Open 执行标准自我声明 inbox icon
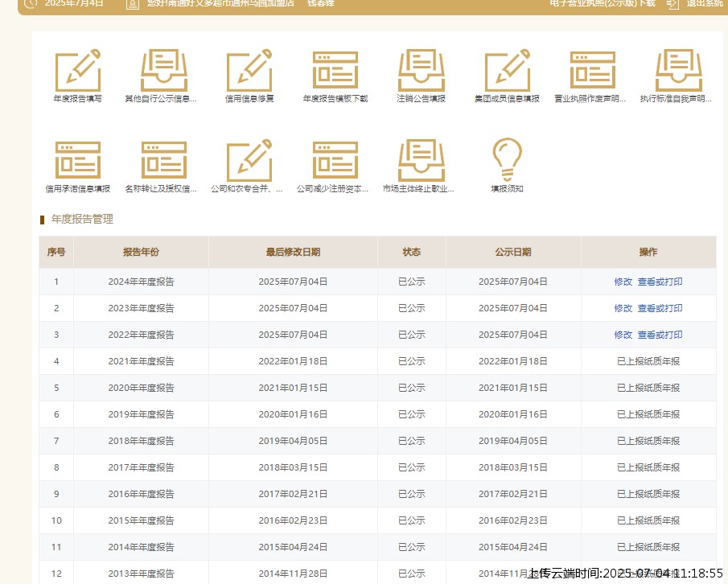The image size is (728, 584). point(679,71)
